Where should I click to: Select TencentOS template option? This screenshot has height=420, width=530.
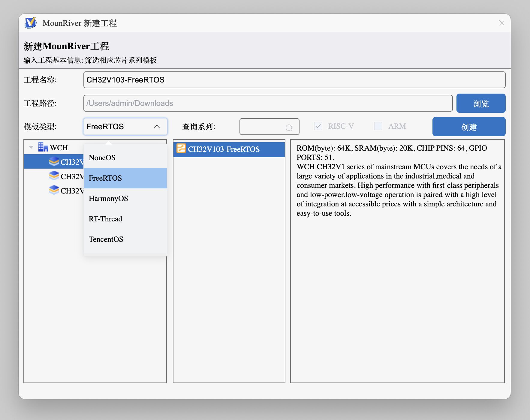coord(106,239)
